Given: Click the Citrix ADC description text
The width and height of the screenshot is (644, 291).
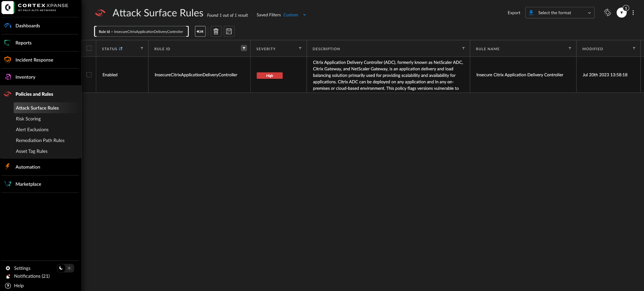Looking at the screenshot, I should pyautogui.click(x=388, y=75).
